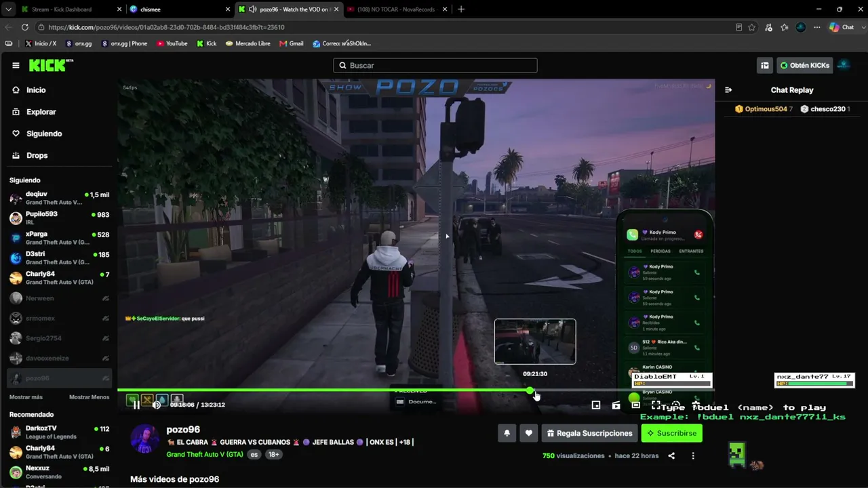Screen dimensions: 868x488
Task: Open followed channel xParga
Action: point(59,238)
